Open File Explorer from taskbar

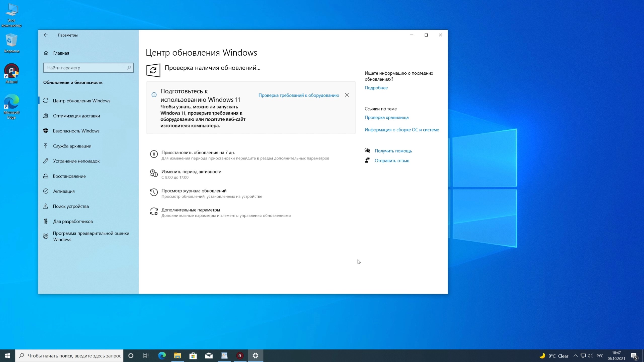177,356
